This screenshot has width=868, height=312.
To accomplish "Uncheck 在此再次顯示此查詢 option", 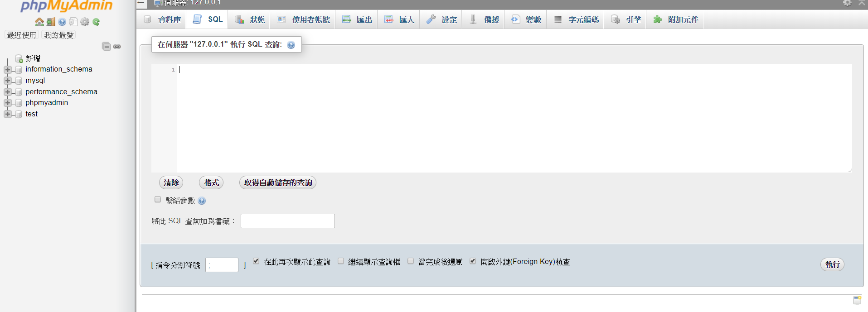I will coord(256,261).
